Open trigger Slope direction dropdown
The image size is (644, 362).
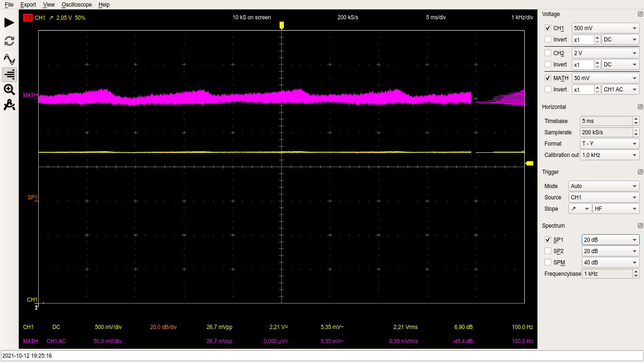click(x=580, y=209)
